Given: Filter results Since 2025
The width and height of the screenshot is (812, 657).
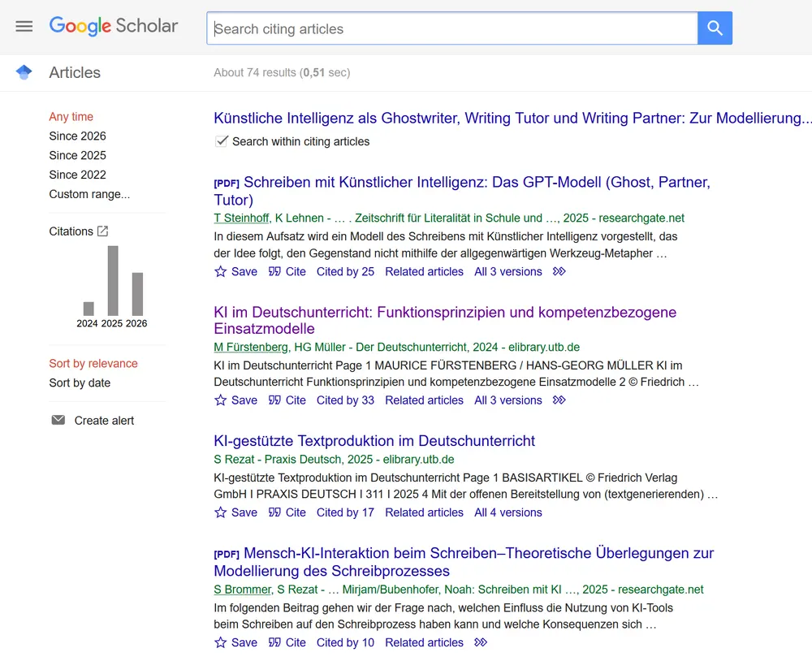Looking at the screenshot, I should (x=77, y=155).
